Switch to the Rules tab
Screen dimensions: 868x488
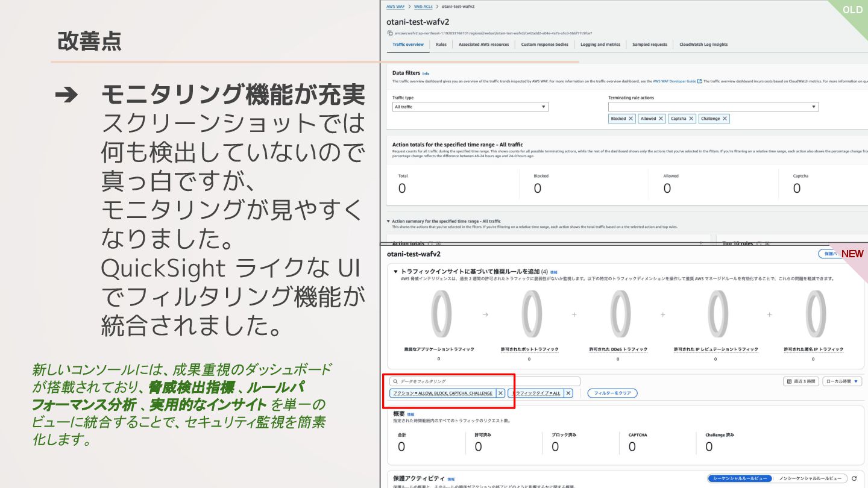pyautogui.click(x=441, y=45)
